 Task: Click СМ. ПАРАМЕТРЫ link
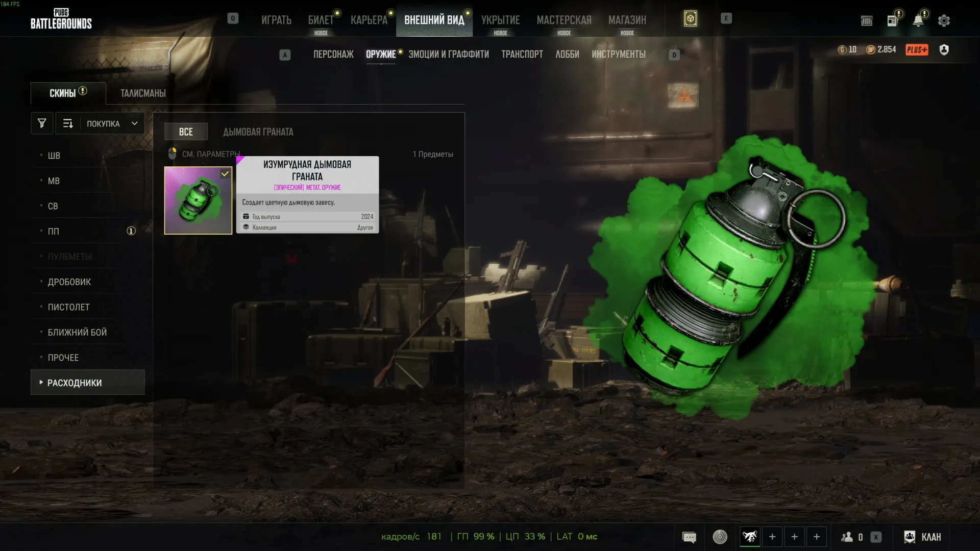click(211, 154)
